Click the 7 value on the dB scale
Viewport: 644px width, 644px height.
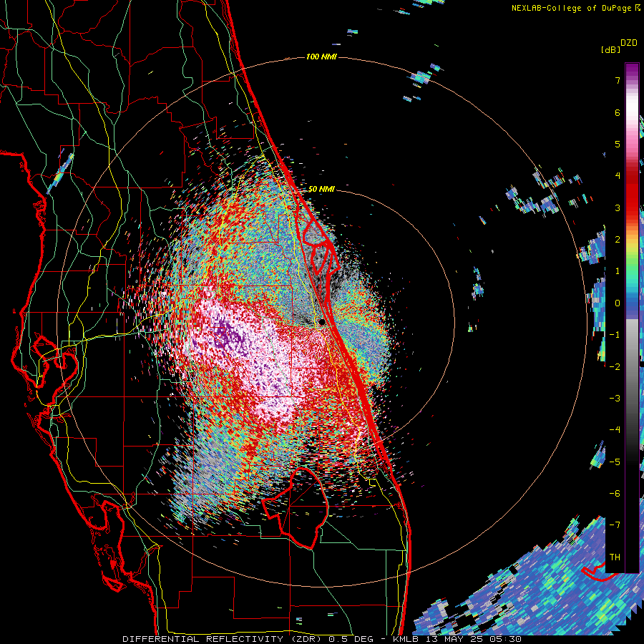coord(618,80)
